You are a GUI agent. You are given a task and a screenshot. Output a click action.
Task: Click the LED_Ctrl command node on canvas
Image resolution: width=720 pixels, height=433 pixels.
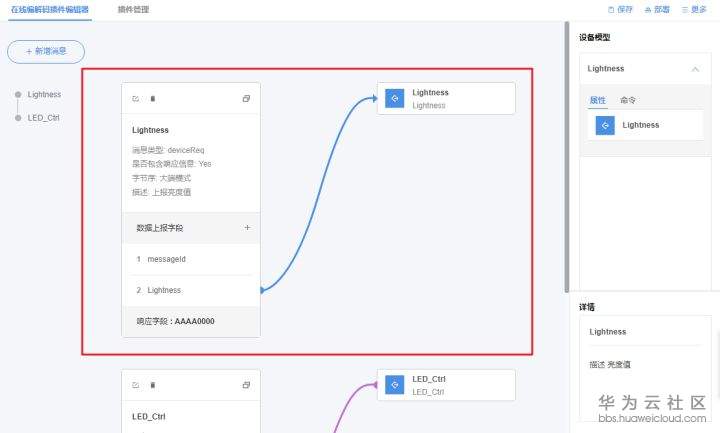click(x=446, y=385)
